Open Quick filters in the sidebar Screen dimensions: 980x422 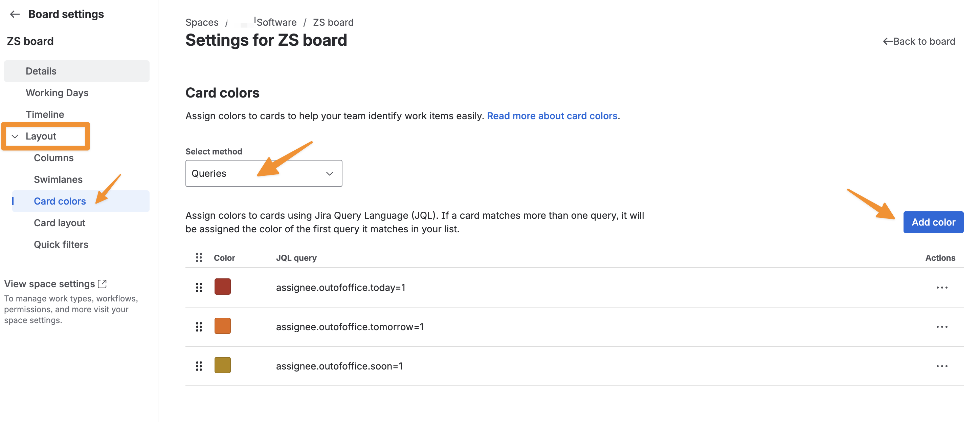61,245
